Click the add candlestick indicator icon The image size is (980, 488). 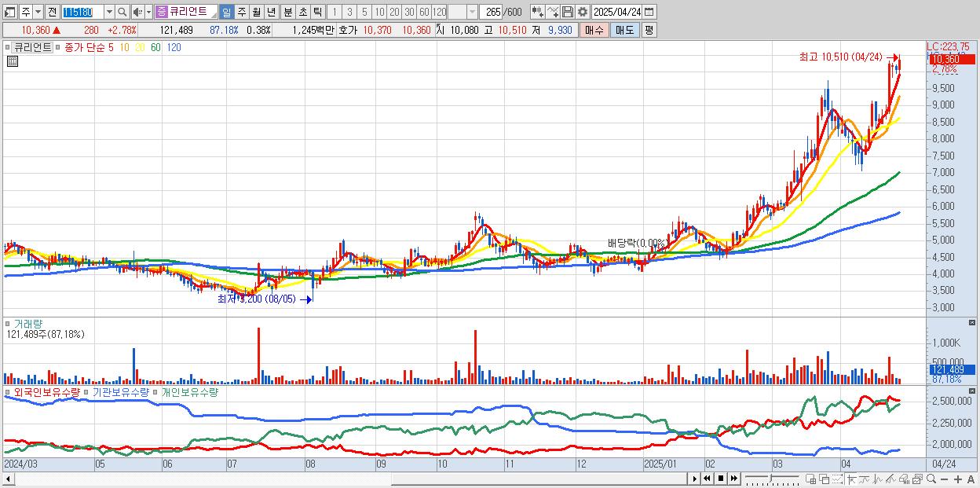[x=538, y=12]
